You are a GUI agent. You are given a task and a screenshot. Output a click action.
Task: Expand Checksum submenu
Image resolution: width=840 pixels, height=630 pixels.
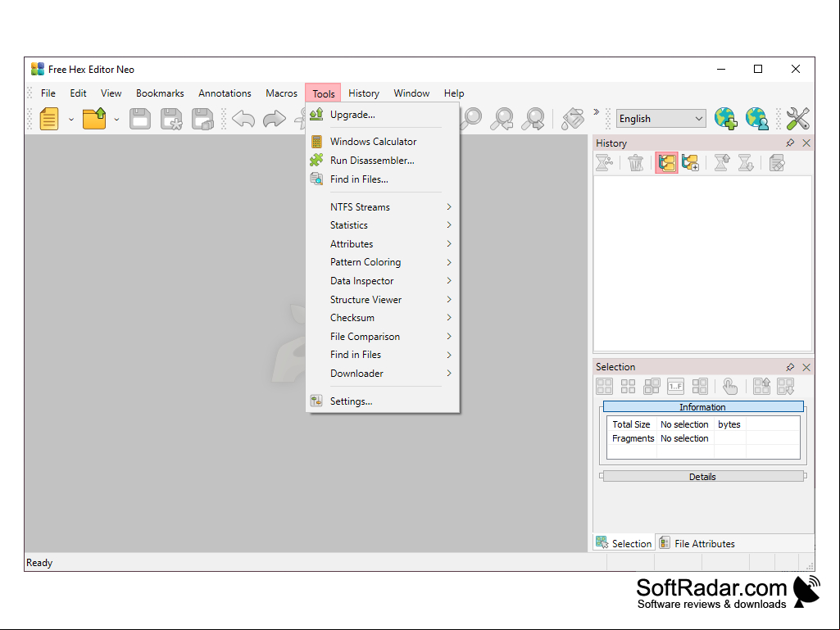383,318
